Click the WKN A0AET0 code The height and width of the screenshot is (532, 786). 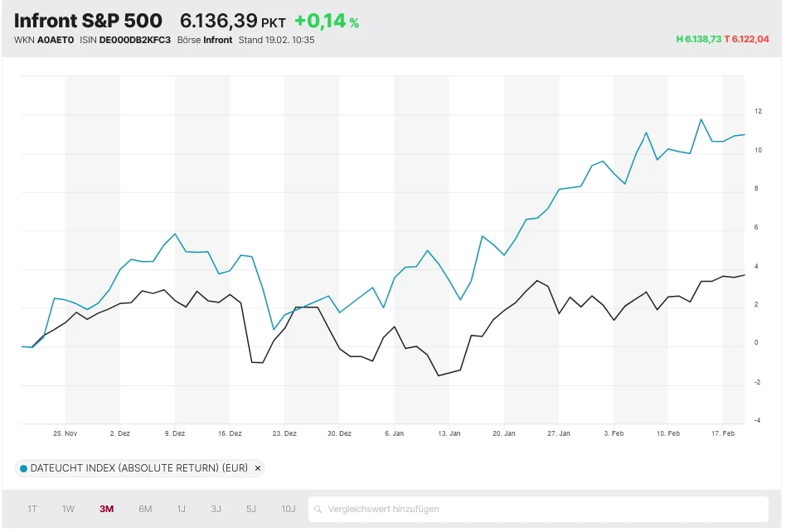(56, 40)
